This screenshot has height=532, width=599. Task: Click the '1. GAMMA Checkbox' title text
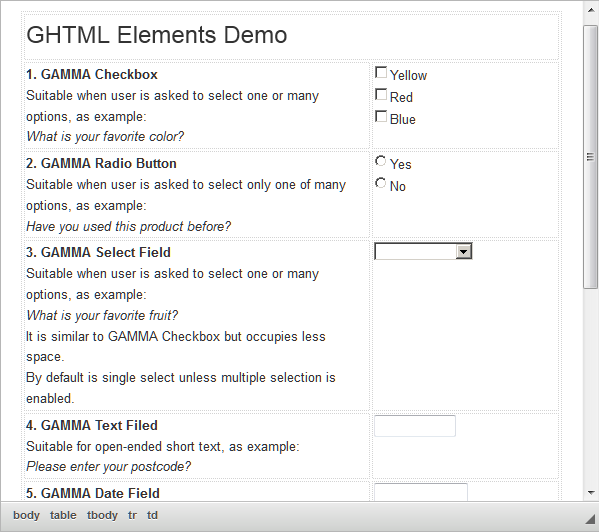coord(92,74)
